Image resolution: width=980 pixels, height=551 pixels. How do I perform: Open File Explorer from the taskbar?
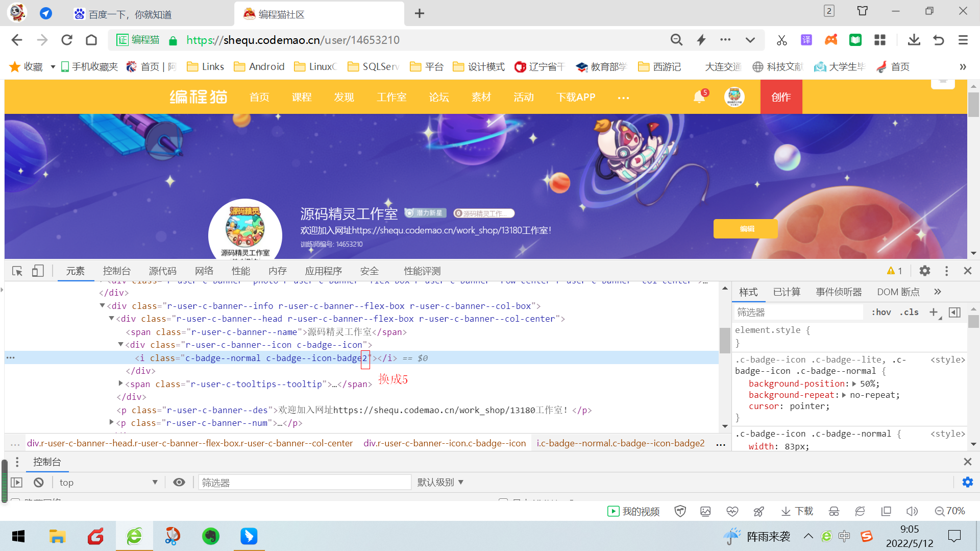(57, 536)
